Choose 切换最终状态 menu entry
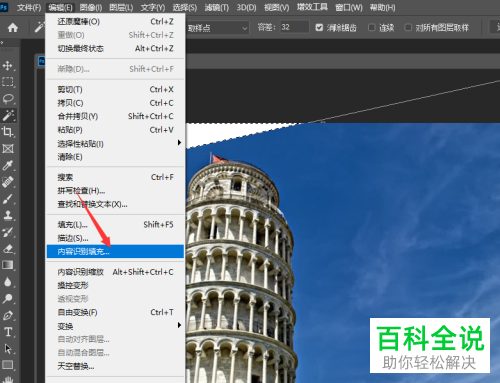 tap(115, 49)
